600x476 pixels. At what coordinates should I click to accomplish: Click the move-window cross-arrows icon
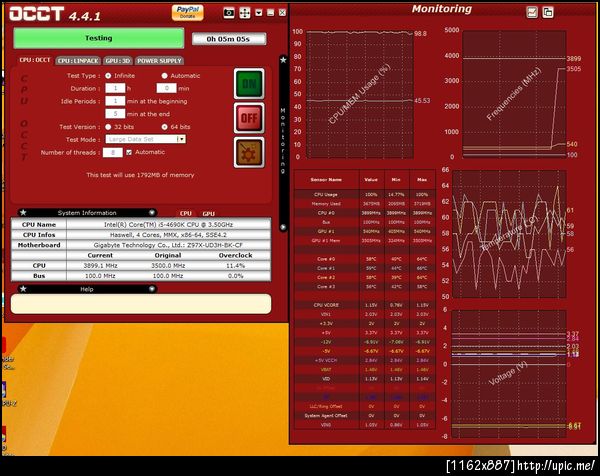coord(245,13)
